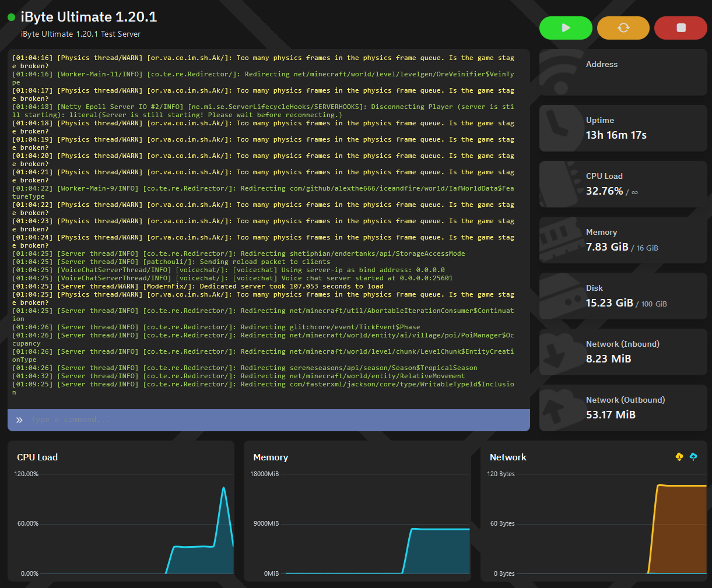712x588 pixels.
Task: Click the ModernFix dedicated server log line
Action: click(198, 287)
